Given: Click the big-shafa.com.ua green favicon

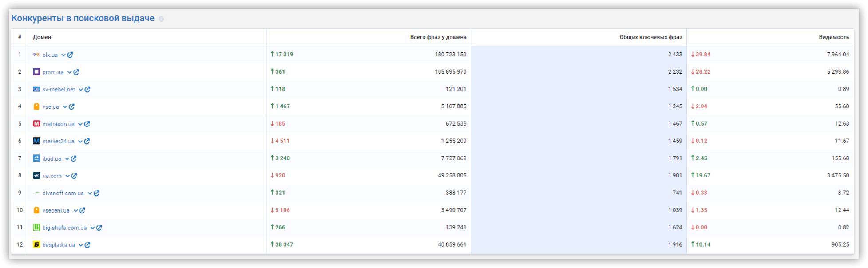Looking at the screenshot, I should pyautogui.click(x=36, y=228).
